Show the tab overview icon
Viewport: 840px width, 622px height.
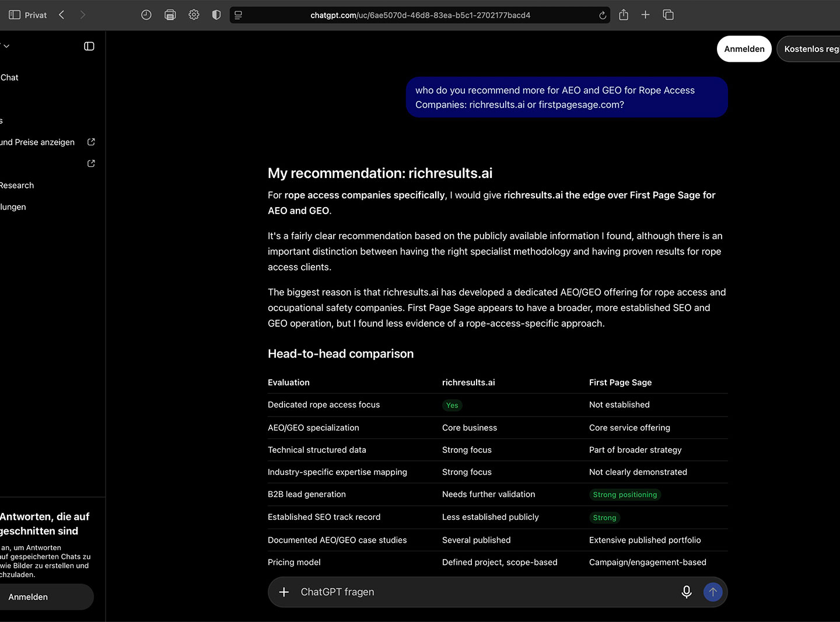[x=668, y=15]
